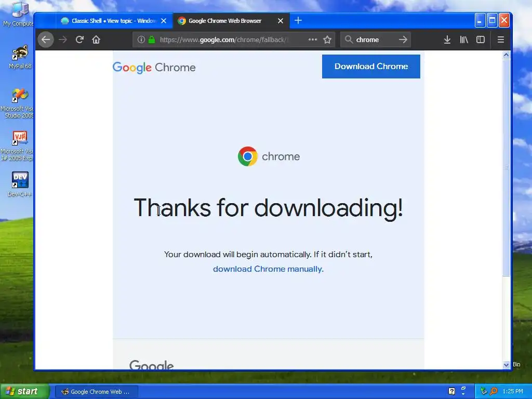The image size is (532, 399).
Task: Bookmark this page with the star
Action: (327, 39)
